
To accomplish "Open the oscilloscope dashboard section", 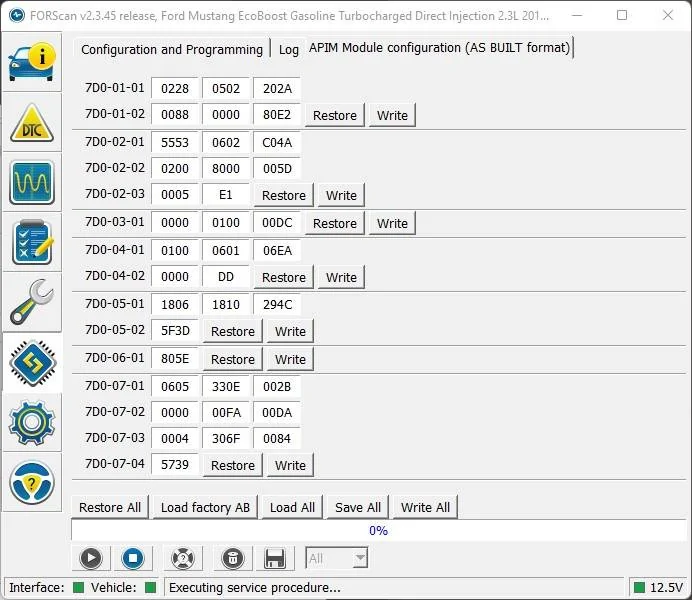I will pos(32,182).
